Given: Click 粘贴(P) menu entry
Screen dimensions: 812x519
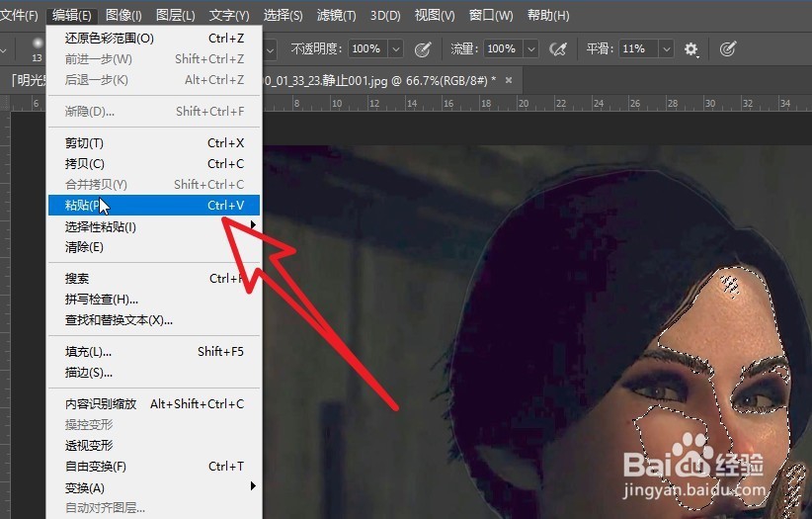Looking at the screenshot, I should pyautogui.click(x=154, y=206).
